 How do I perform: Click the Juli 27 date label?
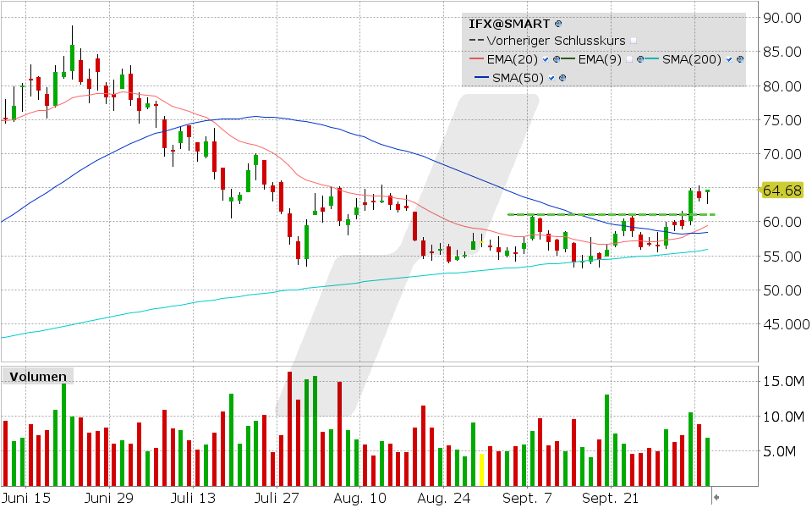click(277, 498)
